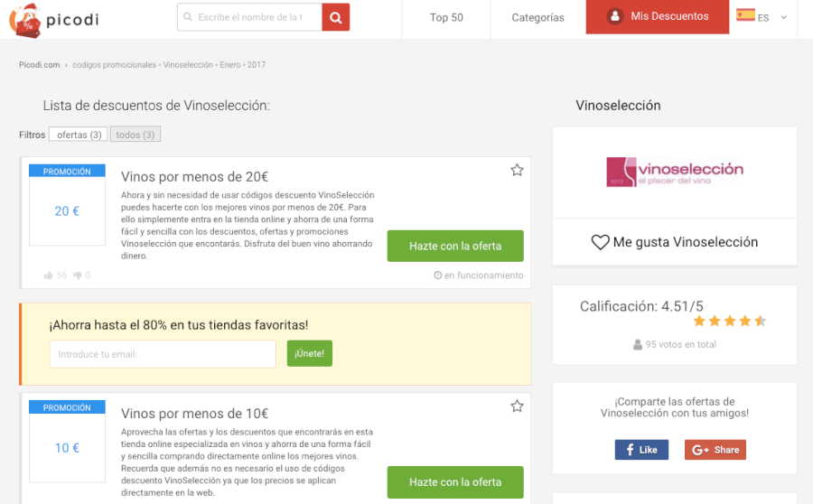Click the Calificación: 4.51/5 text

coord(641,306)
